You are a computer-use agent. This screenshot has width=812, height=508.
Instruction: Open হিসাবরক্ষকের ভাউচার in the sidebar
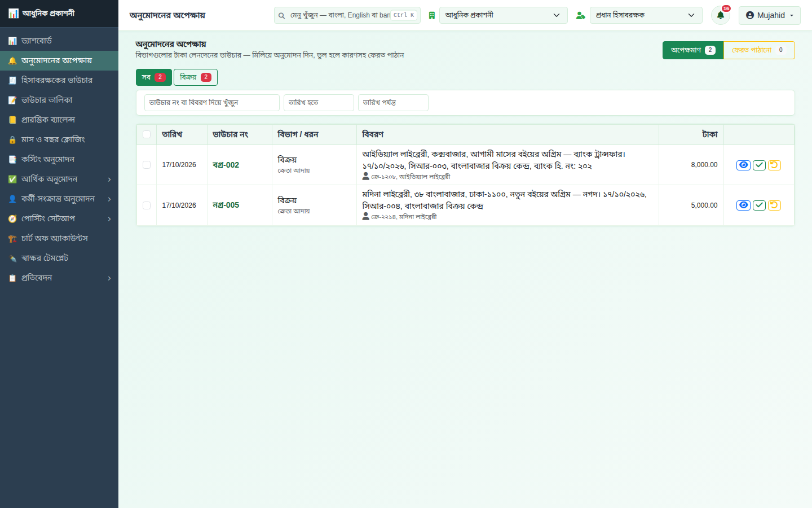pos(59,80)
